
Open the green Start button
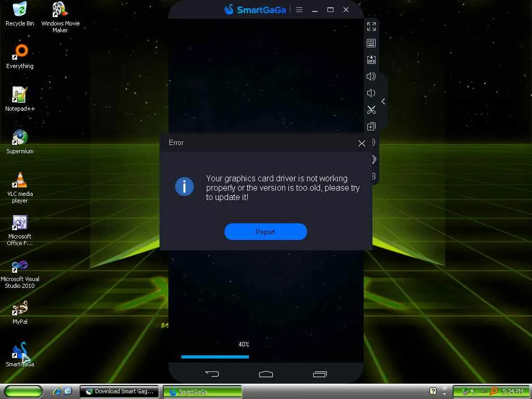click(23, 392)
